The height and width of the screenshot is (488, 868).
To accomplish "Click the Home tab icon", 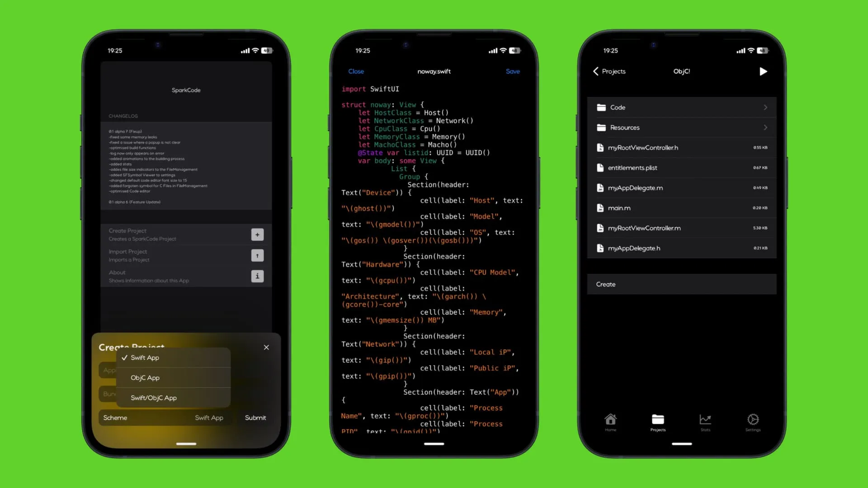I will click(x=610, y=420).
